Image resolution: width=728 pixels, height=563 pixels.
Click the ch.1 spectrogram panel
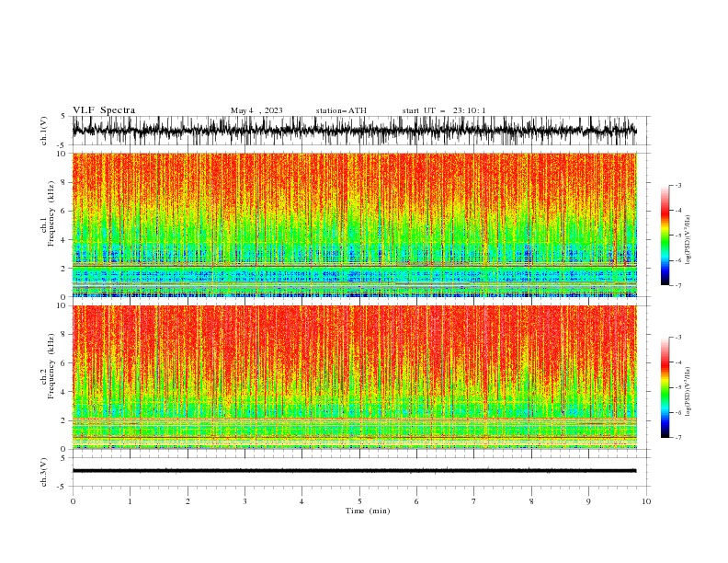pos(355,224)
